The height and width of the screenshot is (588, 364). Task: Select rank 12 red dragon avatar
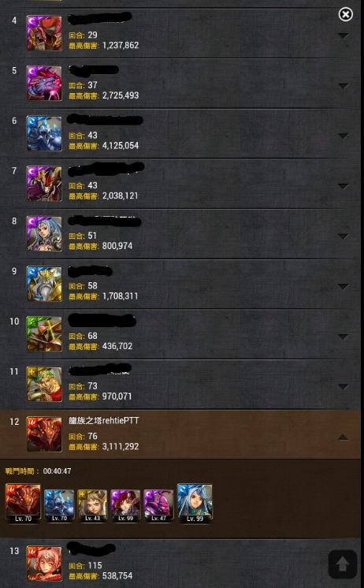[44, 434]
